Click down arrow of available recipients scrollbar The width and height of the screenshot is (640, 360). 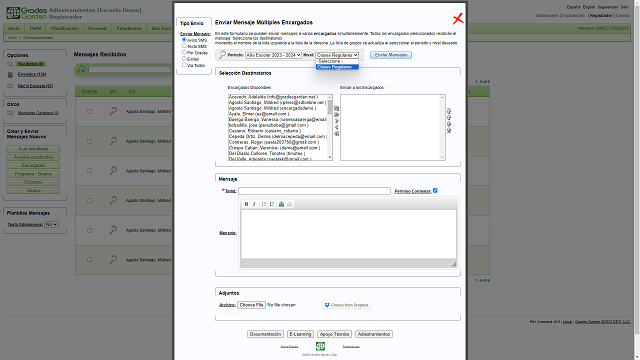330,157
